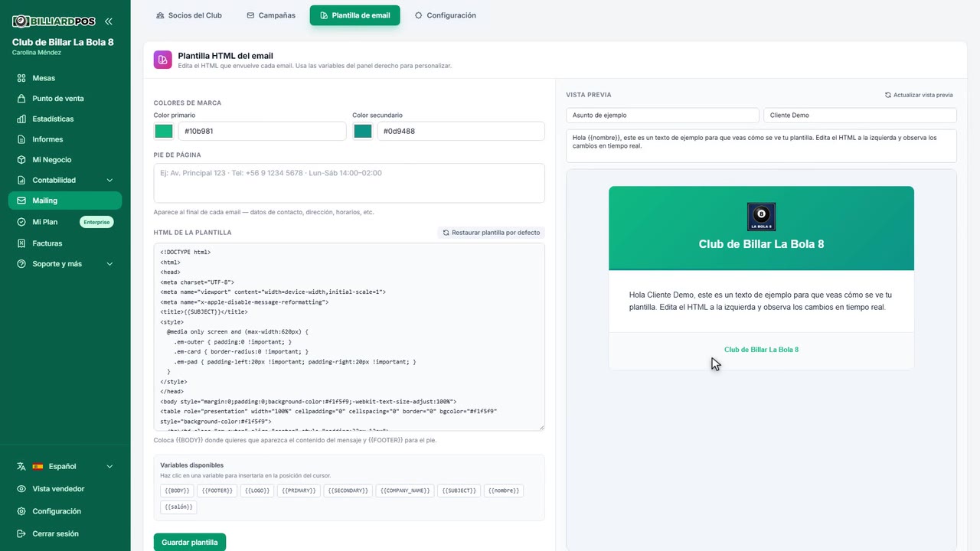The height and width of the screenshot is (551, 980).
Task: Open the Campañas tab
Action: (x=271, y=15)
